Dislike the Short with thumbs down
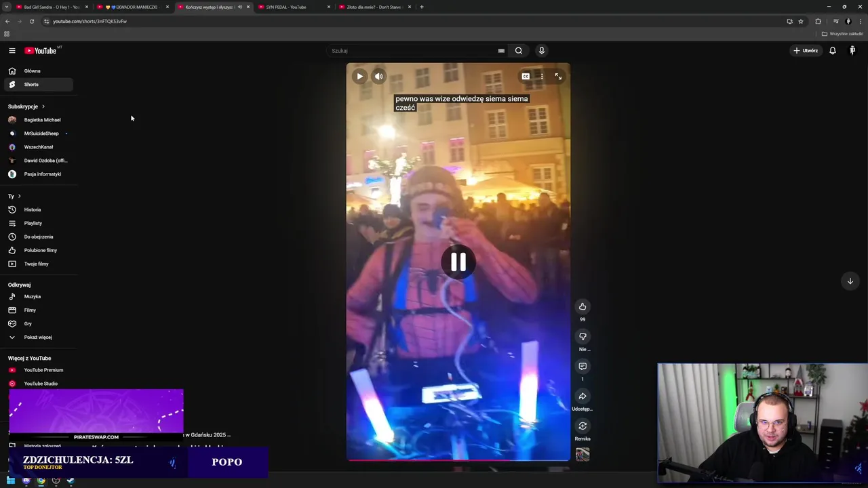The height and width of the screenshot is (488, 868). [583, 337]
